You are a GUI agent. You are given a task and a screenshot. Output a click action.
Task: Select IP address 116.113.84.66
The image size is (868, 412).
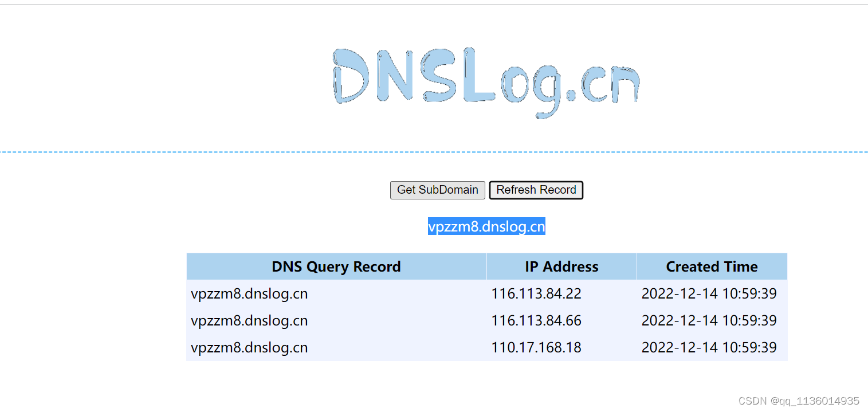click(x=536, y=321)
